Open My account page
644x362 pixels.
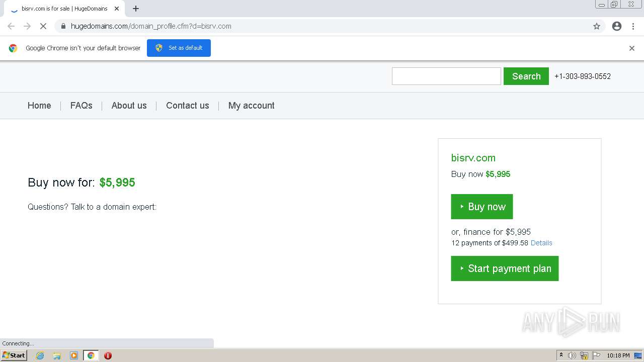[x=252, y=106]
